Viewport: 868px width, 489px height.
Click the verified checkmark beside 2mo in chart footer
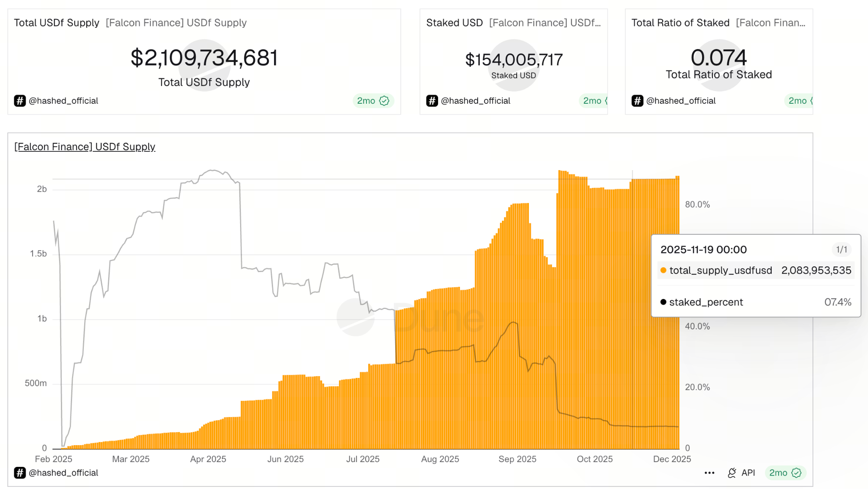[x=796, y=473]
